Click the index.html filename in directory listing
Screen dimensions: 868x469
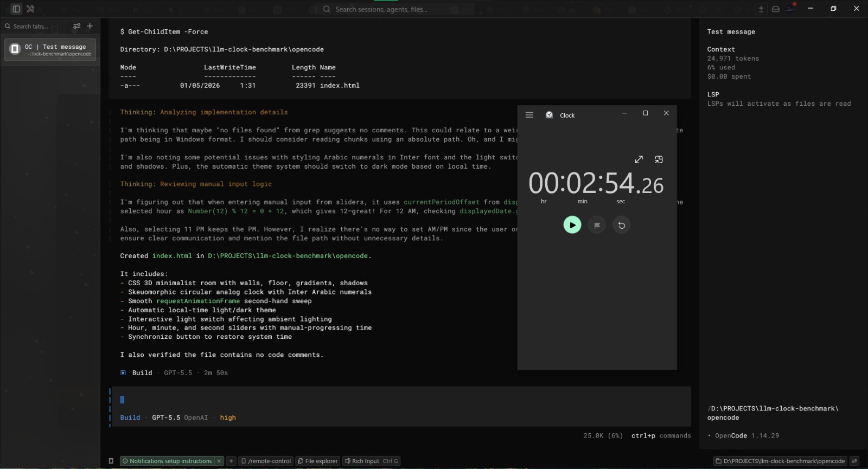[340, 86]
